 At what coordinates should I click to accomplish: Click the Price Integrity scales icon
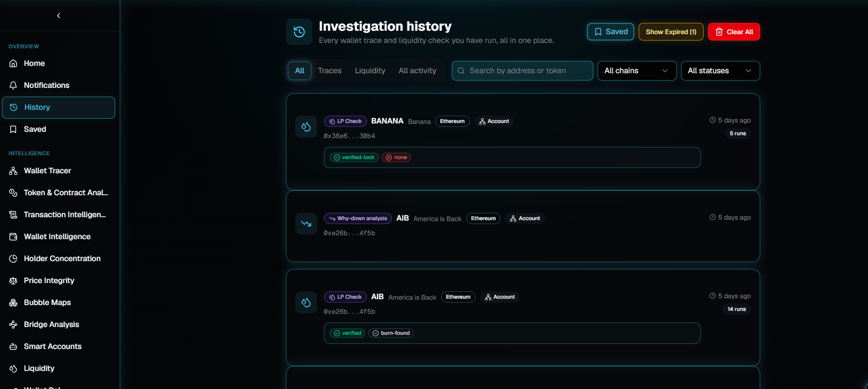tap(13, 281)
